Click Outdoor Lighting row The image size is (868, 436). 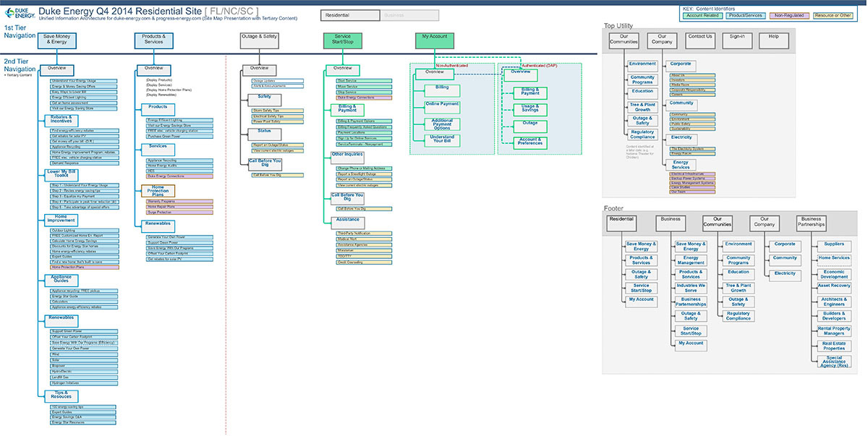tap(84, 231)
